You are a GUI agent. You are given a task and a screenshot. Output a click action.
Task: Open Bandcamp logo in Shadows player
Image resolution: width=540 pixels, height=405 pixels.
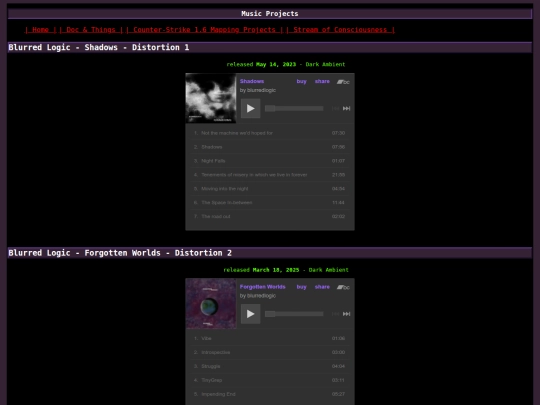(343, 82)
